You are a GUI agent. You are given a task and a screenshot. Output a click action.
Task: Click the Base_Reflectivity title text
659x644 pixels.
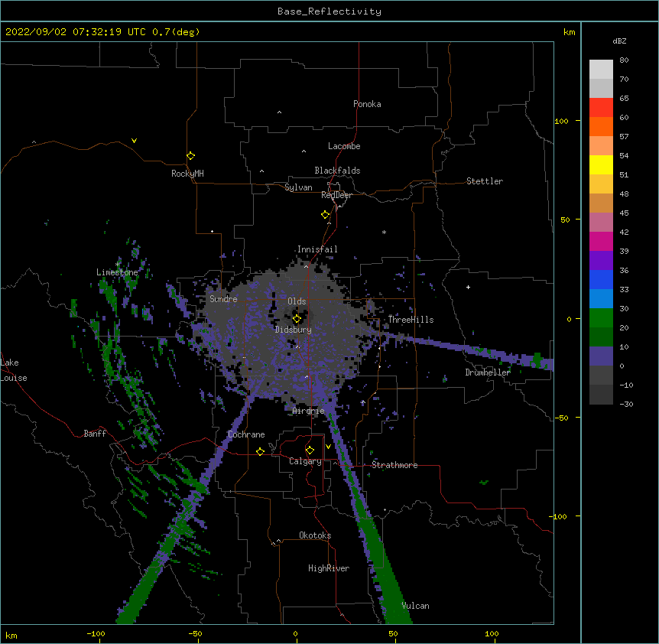(x=329, y=11)
